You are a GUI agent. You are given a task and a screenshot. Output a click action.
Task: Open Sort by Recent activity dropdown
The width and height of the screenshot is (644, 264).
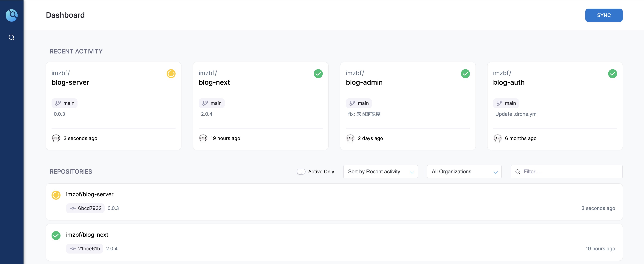pos(380,172)
